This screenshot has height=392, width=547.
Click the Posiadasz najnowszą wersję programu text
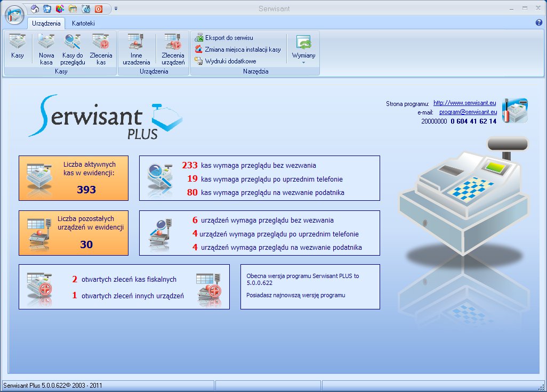tap(295, 295)
